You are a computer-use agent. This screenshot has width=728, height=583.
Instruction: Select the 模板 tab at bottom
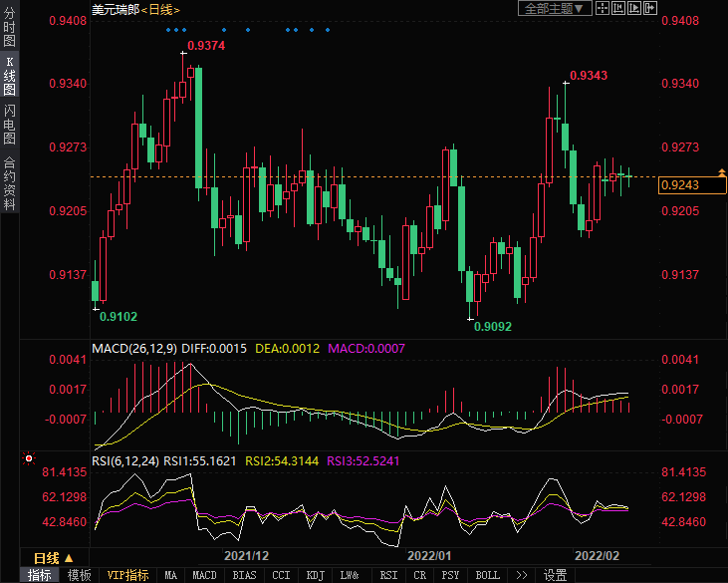click(x=79, y=575)
